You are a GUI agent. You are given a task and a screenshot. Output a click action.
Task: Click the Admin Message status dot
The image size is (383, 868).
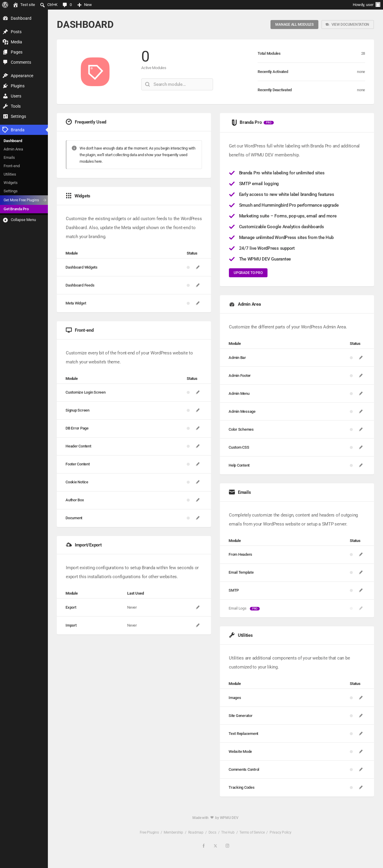[351, 412]
